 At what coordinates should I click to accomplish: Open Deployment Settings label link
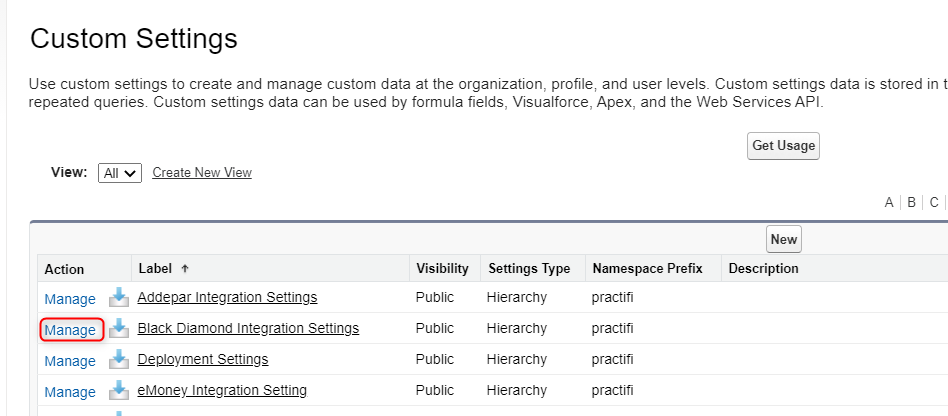[203, 359]
